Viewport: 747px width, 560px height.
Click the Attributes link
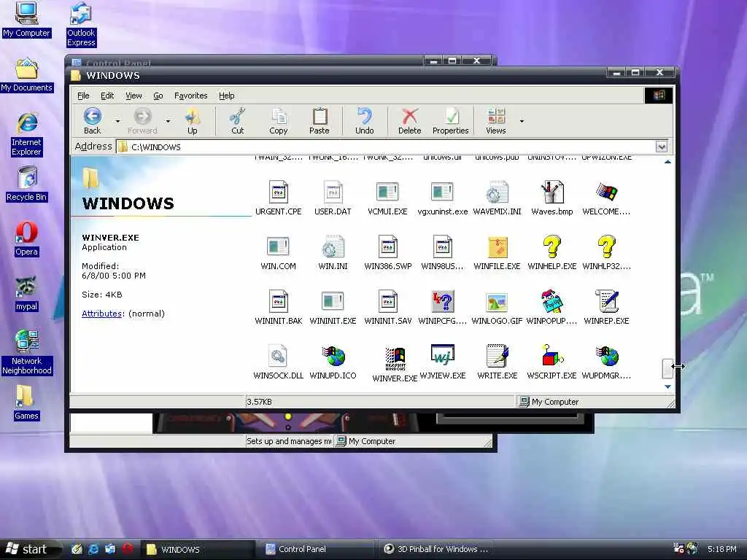(x=102, y=314)
